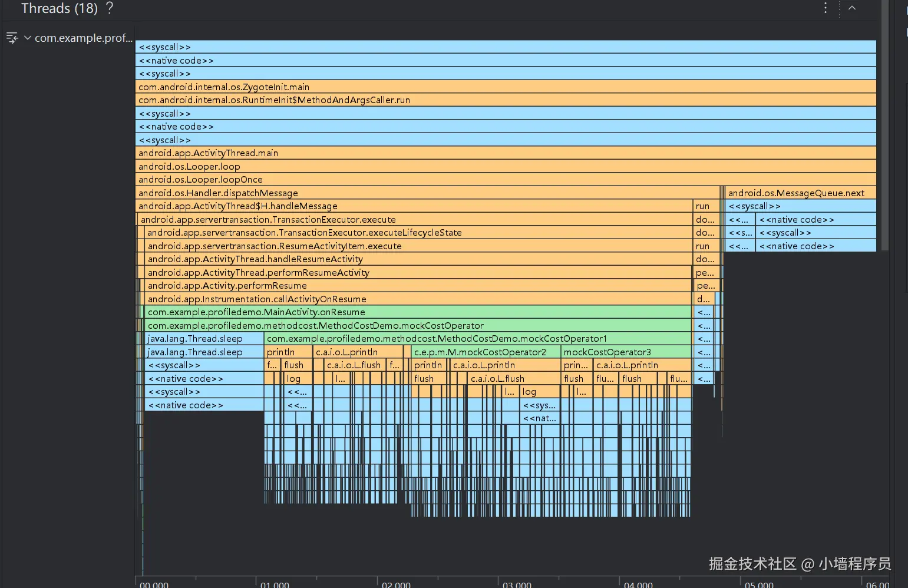Select MethodCostDemo.mockCostOperator frame

point(418,325)
